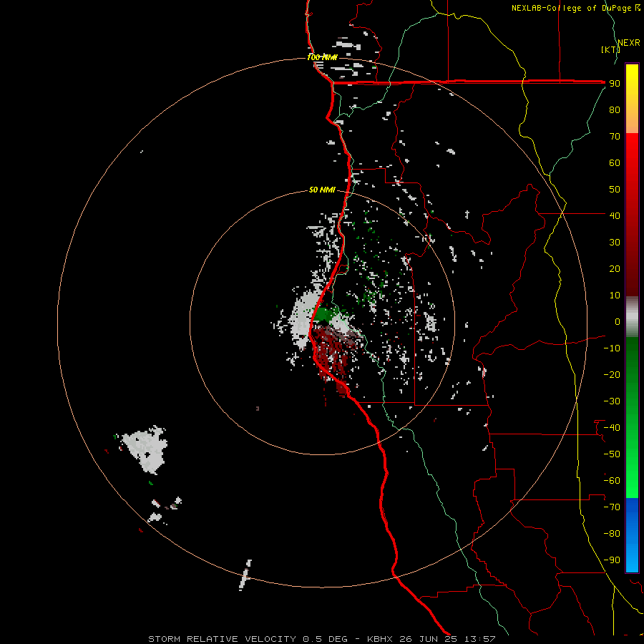The height and width of the screenshot is (644, 644).
Task: Click the Storm Relative Velocity caption at the bottom
Action: tap(321, 639)
